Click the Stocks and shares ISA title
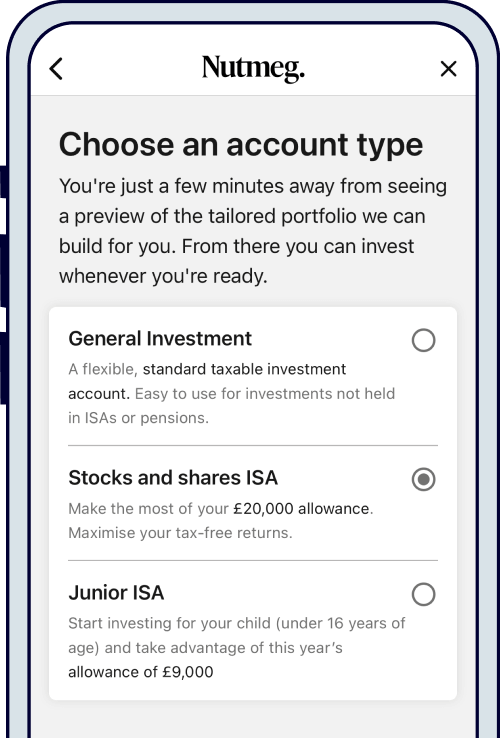 173,478
